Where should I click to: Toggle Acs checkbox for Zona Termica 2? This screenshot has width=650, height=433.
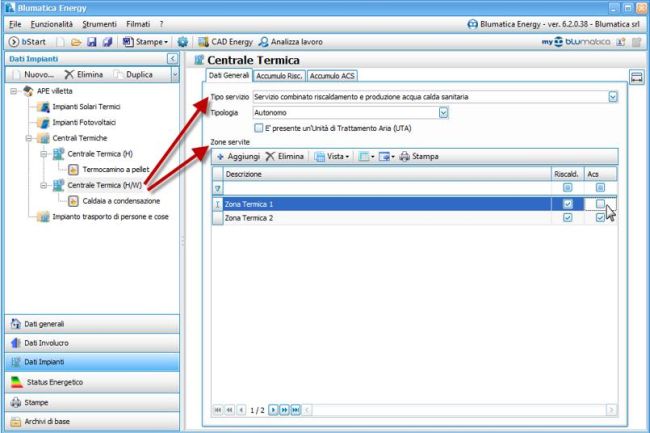click(600, 218)
